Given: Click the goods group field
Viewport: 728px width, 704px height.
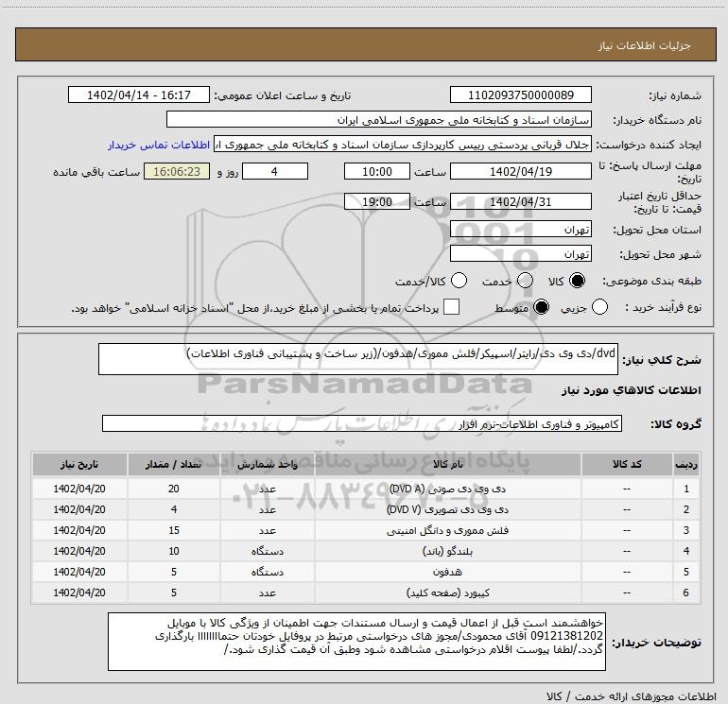Looking at the screenshot, I should [362, 423].
